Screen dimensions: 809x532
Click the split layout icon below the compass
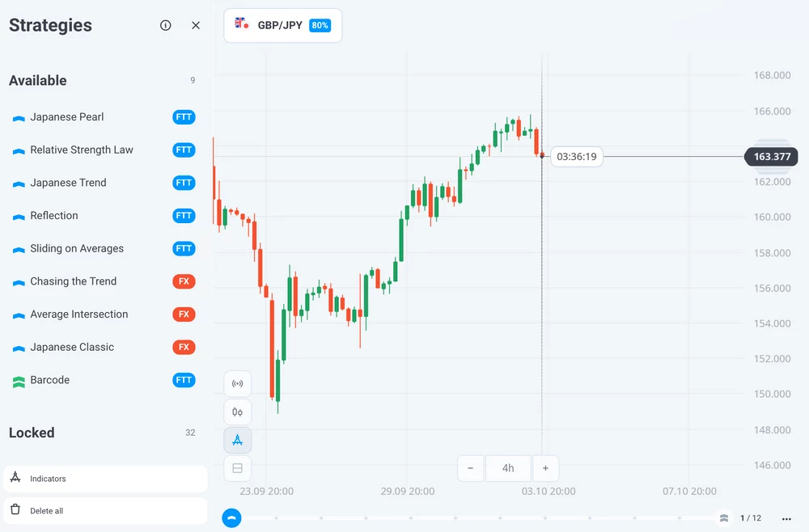(x=237, y=468)
